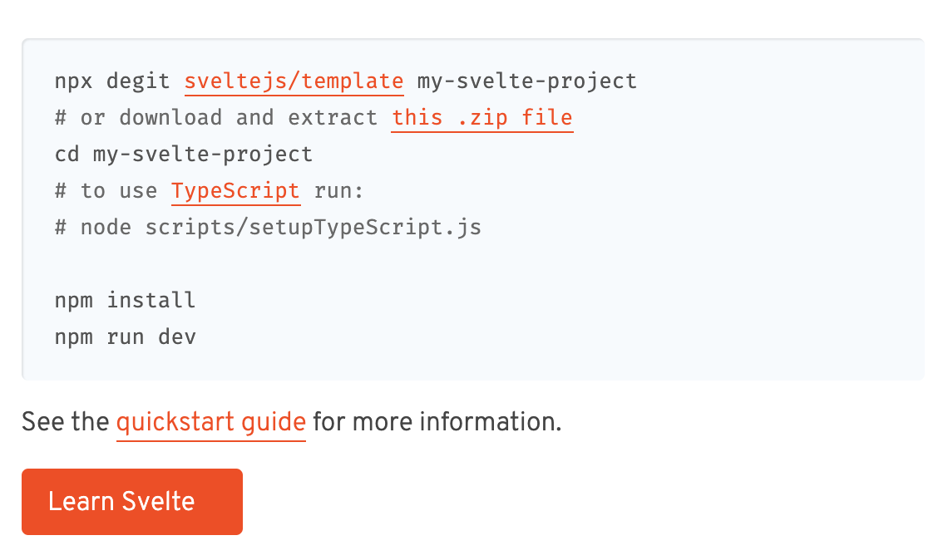
Task: Click the 'cd my-svelte-project' line
Action: pyautogui.click(x=184, y=154)
